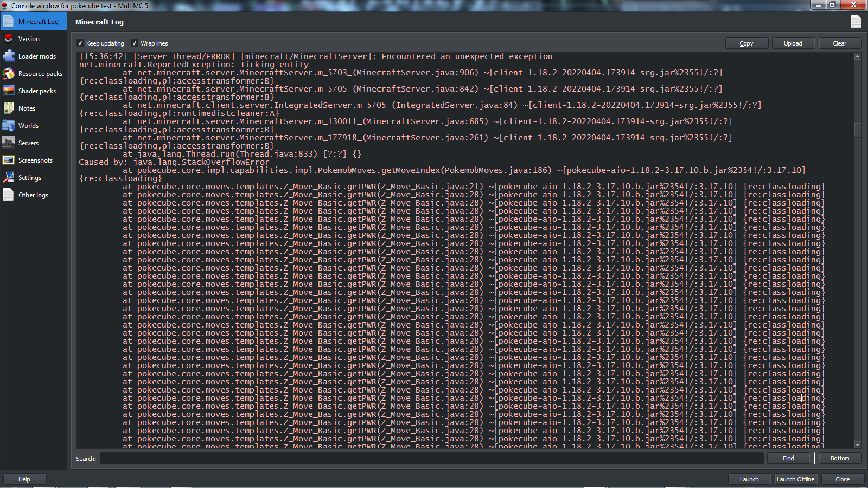The width and height of the screenshot is (868, 488).
Task: Click Launch Offline button
Action: coord(795,479)
